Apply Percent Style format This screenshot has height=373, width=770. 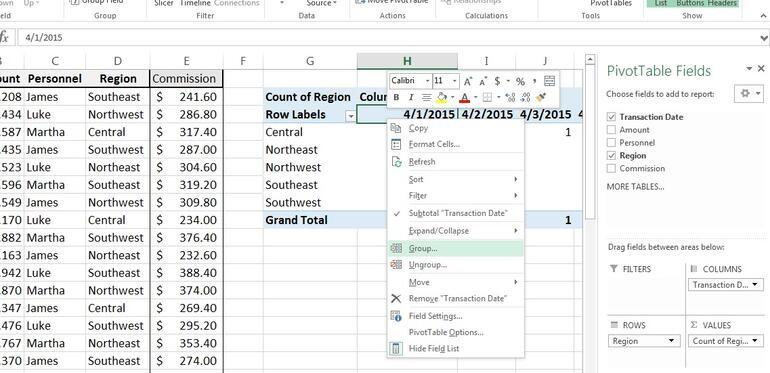(520, 81)
